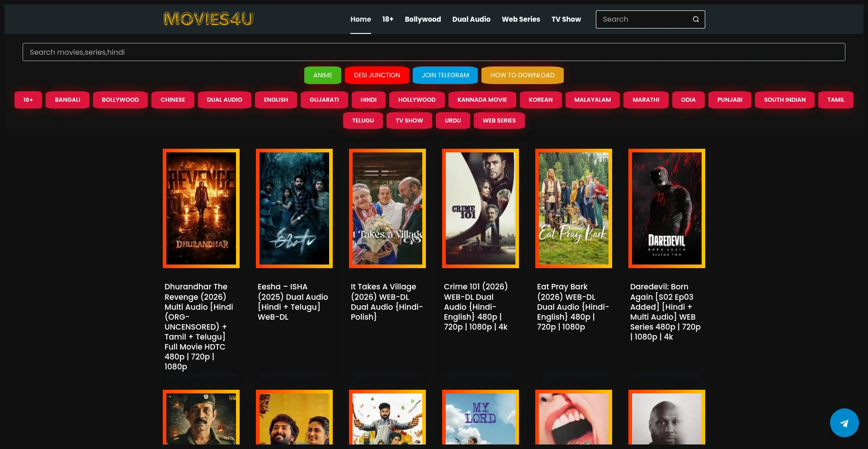Open the 'Eesha – ISHA (2025)' title link
The image size is (868, 449).
tap(293, 302)
